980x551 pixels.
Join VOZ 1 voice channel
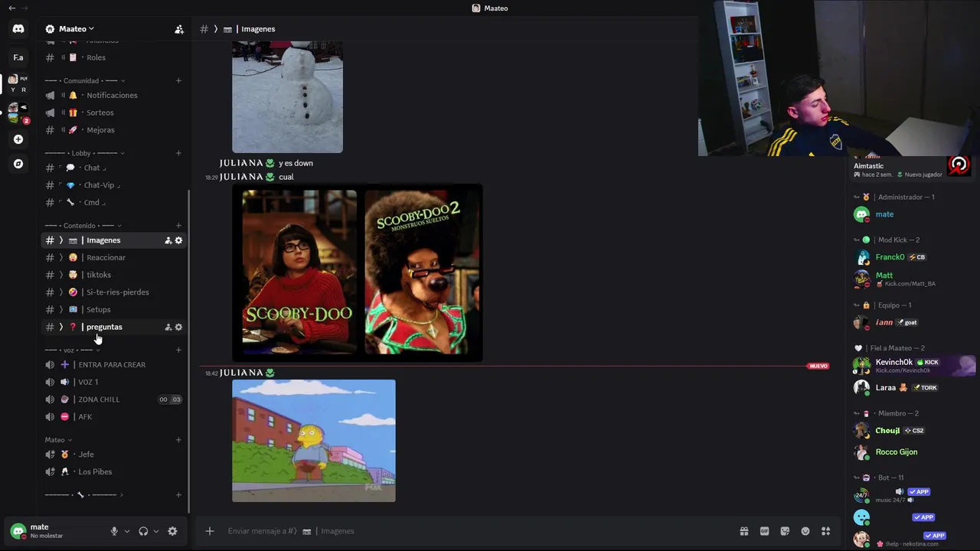tap(114, 382)
